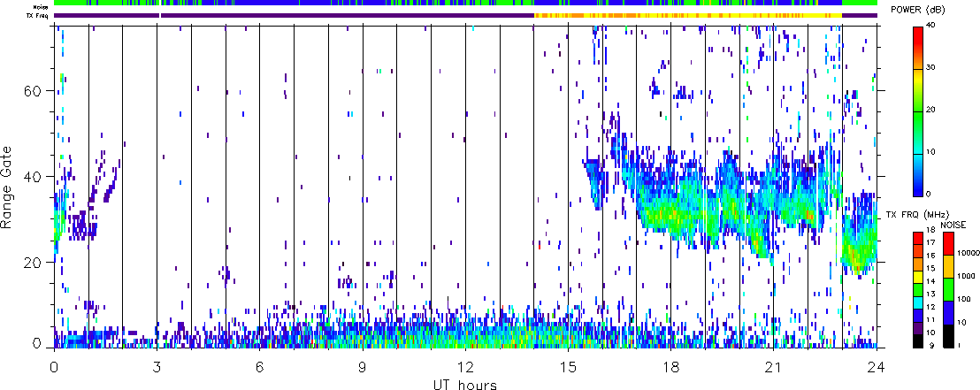Image resolution: width=980 pixels, height=390 pixels.
Task: Pick the cyan 12–13 MHz swatch in TX FRQ legend
Action: pyautogui.click(x=920, y=302)
